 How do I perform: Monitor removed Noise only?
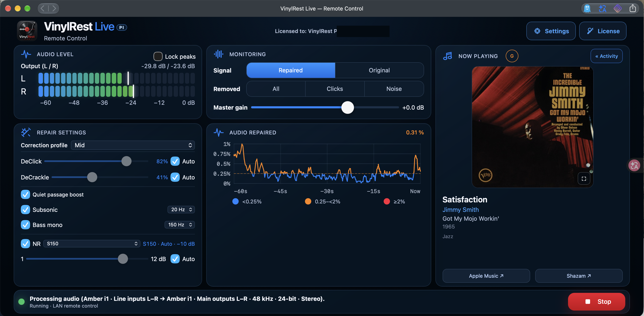point(394,89)
